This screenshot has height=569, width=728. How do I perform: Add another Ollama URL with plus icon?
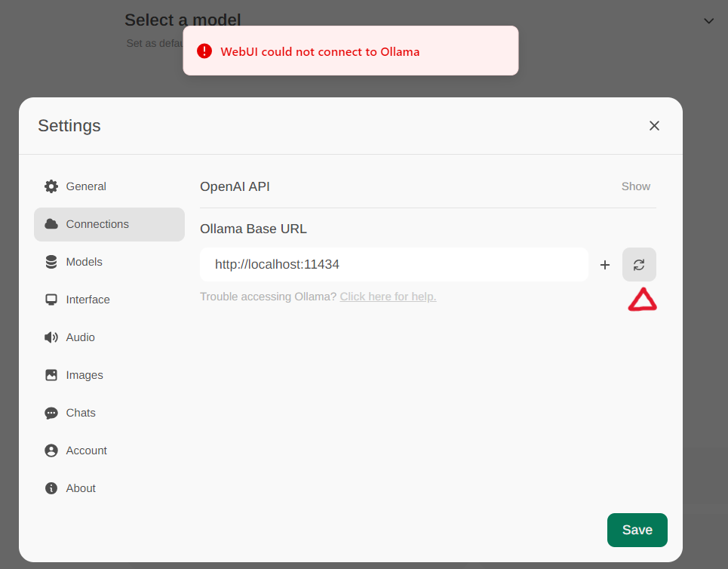click(605, 264)
